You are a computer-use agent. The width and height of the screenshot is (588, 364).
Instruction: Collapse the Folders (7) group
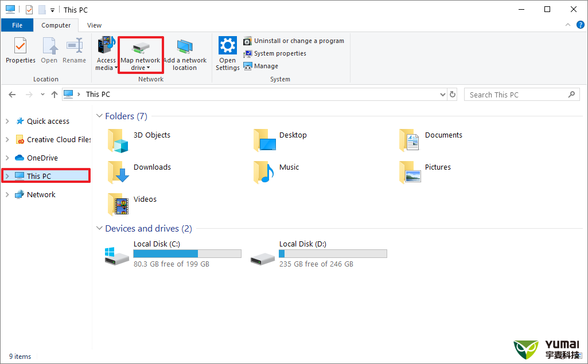click(99, 116)
